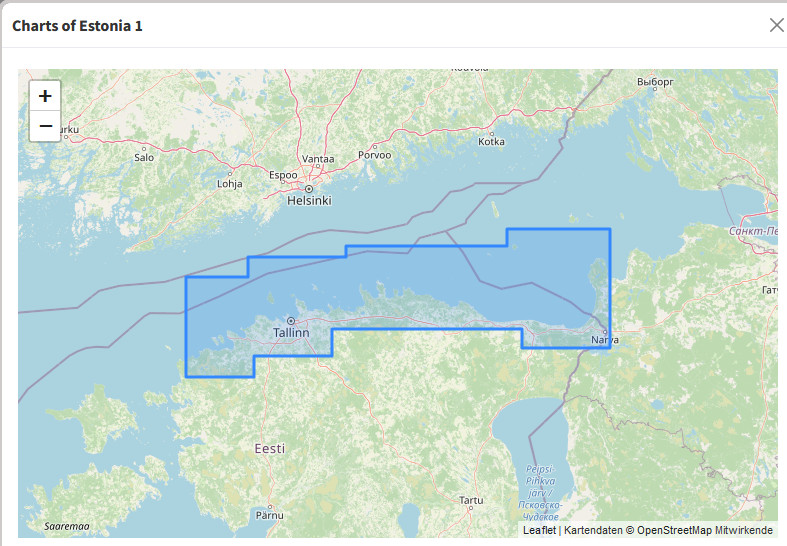
Task: Click the Saaremaa island label
Action: 66,526
